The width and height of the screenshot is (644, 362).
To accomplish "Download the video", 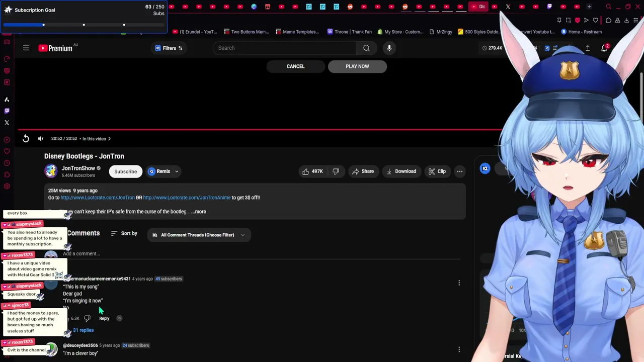I will 401,171.
